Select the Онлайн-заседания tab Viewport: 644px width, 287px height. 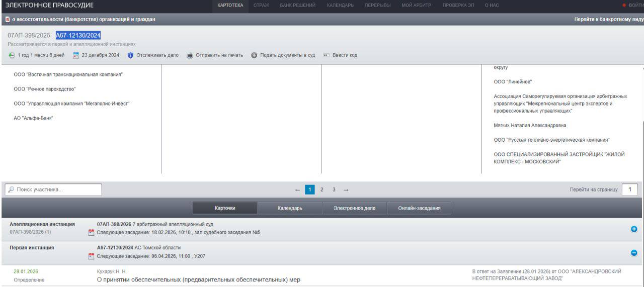[419, 208]
